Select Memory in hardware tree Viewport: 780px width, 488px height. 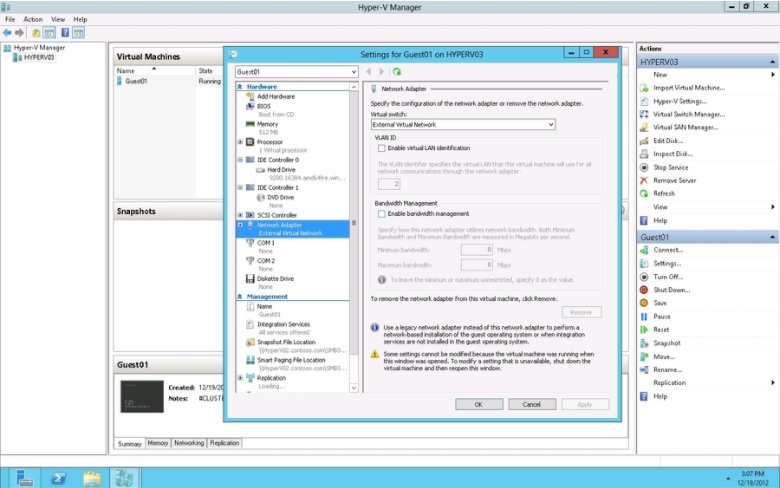click(267, 124)
